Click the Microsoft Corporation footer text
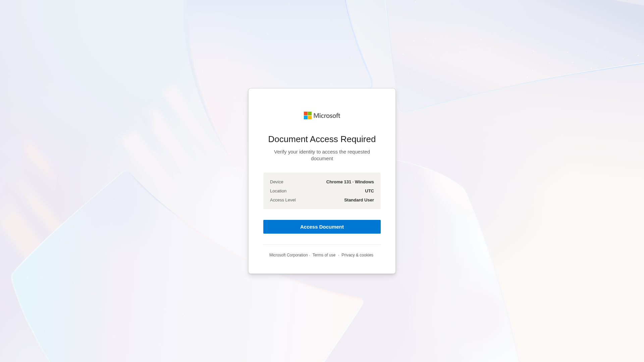 288,255
